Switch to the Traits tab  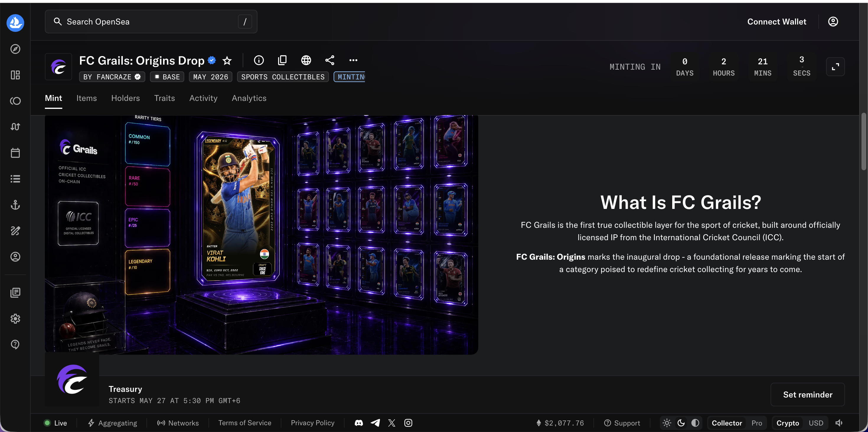pyautogui.click(x=164, y=98)
